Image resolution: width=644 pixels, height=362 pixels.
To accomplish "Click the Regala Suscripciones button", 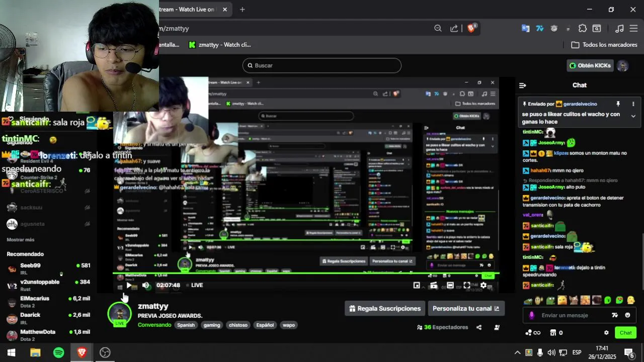I will click(385, 309).
